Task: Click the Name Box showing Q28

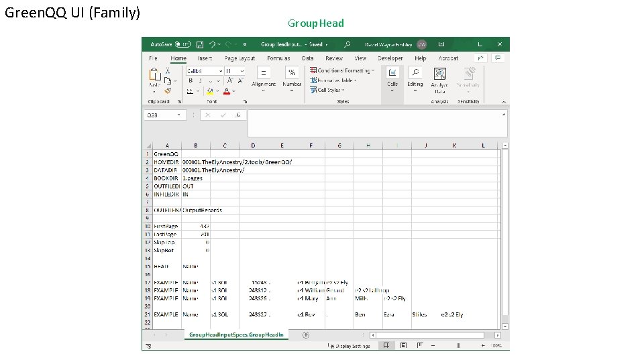Action: (164, 115)
